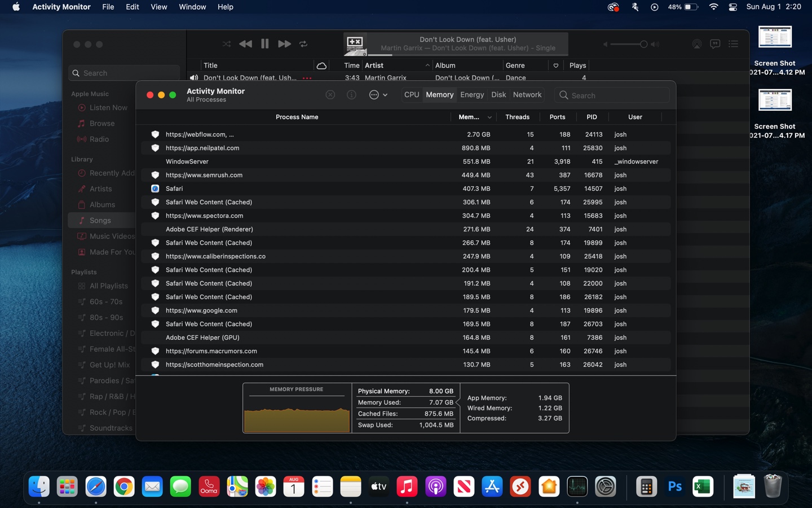
Task: Open Photoshop from the Dock
Action: point(674,487)
